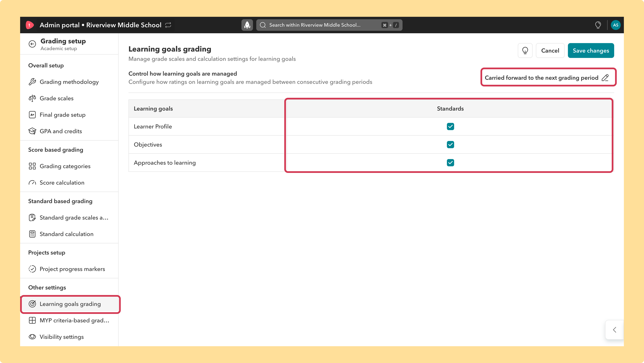Image resolution: width=644 pixels, height=363 pixels.
Task: Click the document icon for Standard grade scales
Action: (x=32, y=218)
